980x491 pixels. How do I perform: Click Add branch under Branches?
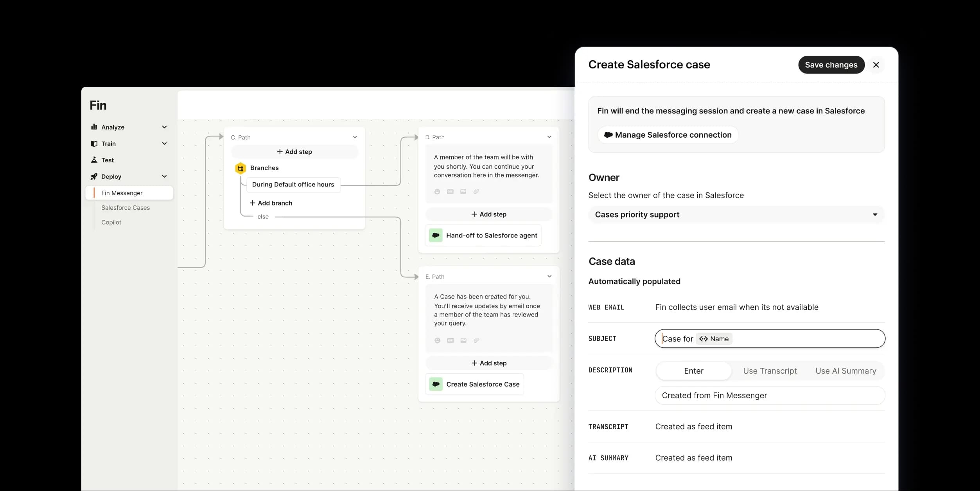(x=271, y=203)
